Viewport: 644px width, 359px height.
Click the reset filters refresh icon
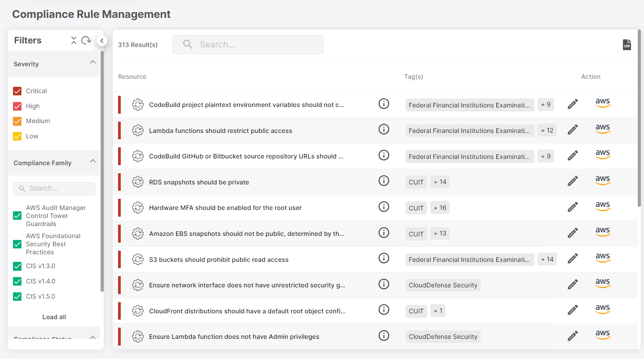pyautogui.click(x=86, y=40)
